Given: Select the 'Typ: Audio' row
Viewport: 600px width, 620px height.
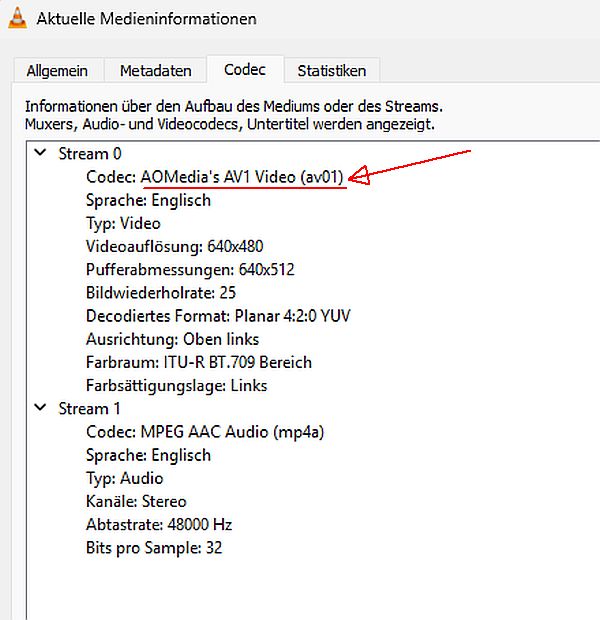Looking at the screenshot, I should (x=125, y=478).
